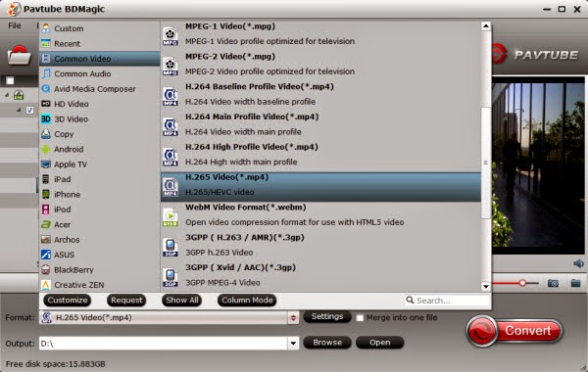Collapse the title row expander arrow
This screenshot has height=372, width=588.
click(19, 111)
